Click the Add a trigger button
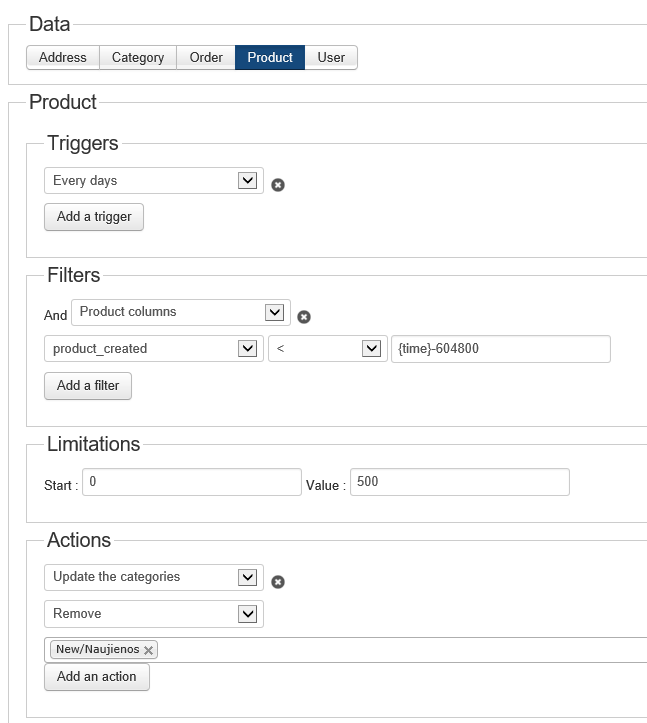Viewport: 647px width, 723px height. tap(94, 217)
